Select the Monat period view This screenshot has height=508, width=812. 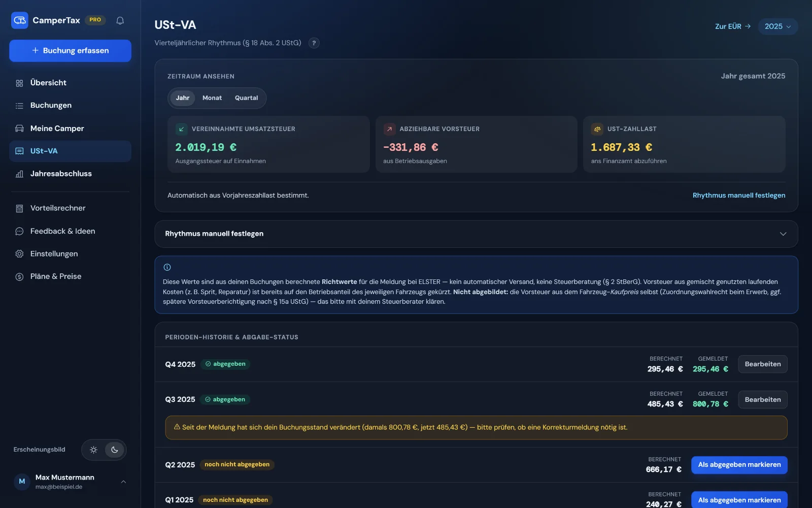tap(212, 98)
